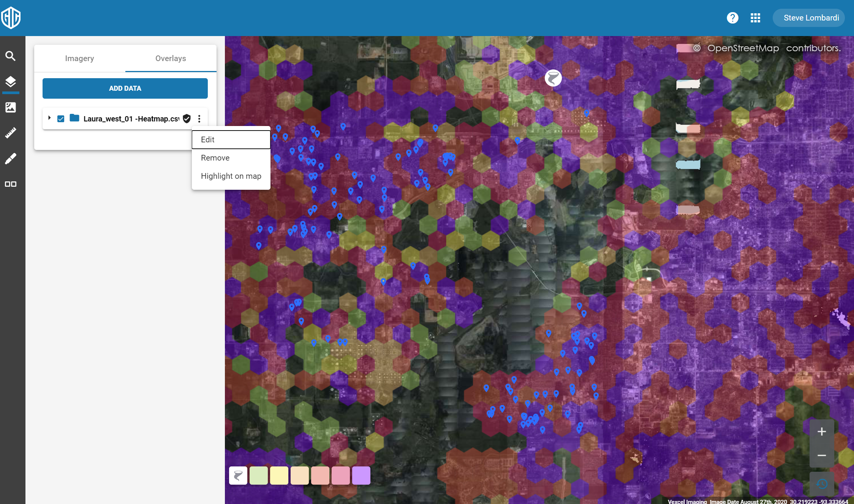Select the pencil draw tool

coord(11,159)
